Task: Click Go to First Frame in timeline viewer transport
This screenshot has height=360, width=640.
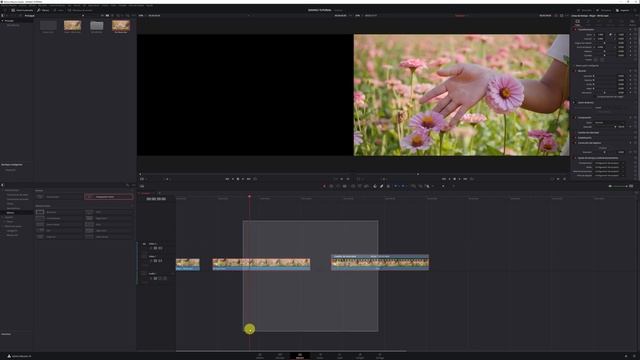Action: pyautogui.click(x=444, y=179)
